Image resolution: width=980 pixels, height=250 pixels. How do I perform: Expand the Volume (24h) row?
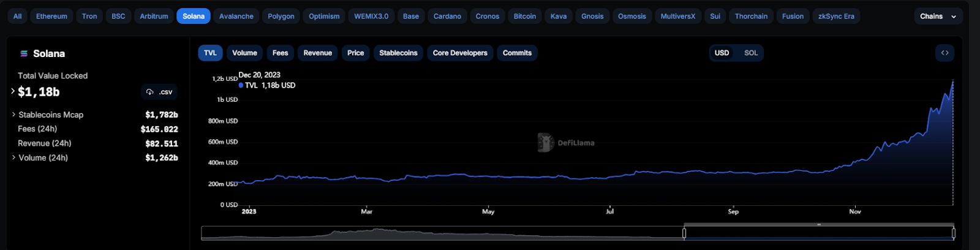click(x=13, y=157)
